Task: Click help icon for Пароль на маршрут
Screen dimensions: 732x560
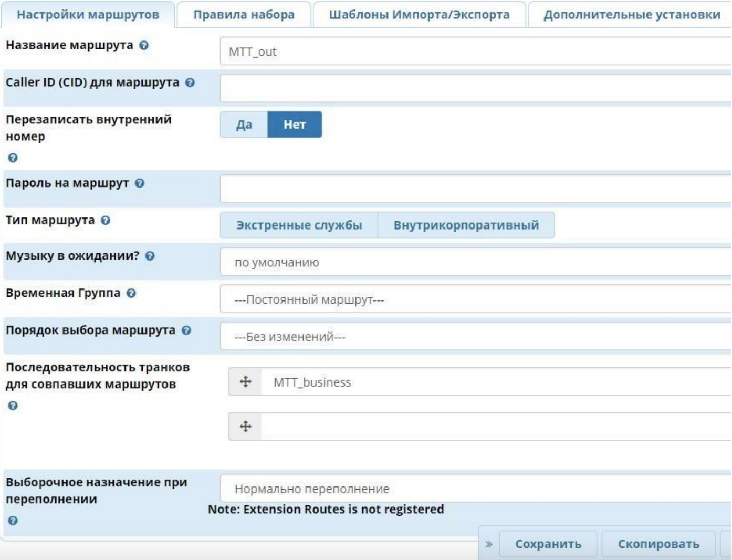Action: point(140,183)
